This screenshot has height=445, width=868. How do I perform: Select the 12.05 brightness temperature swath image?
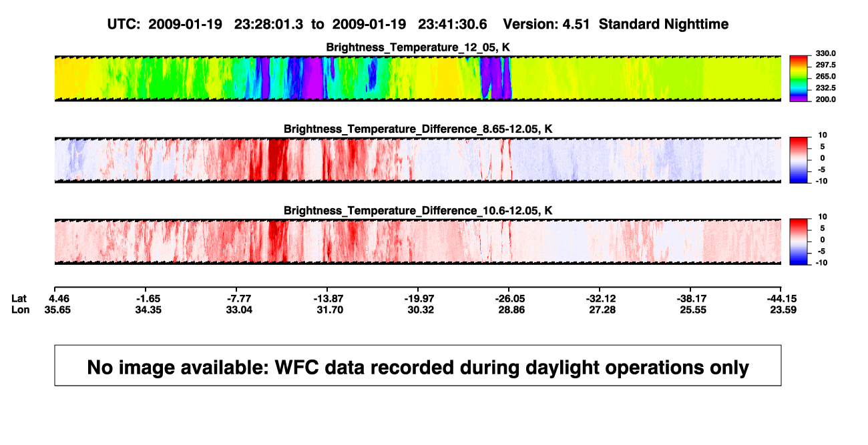tap(417, 78)
